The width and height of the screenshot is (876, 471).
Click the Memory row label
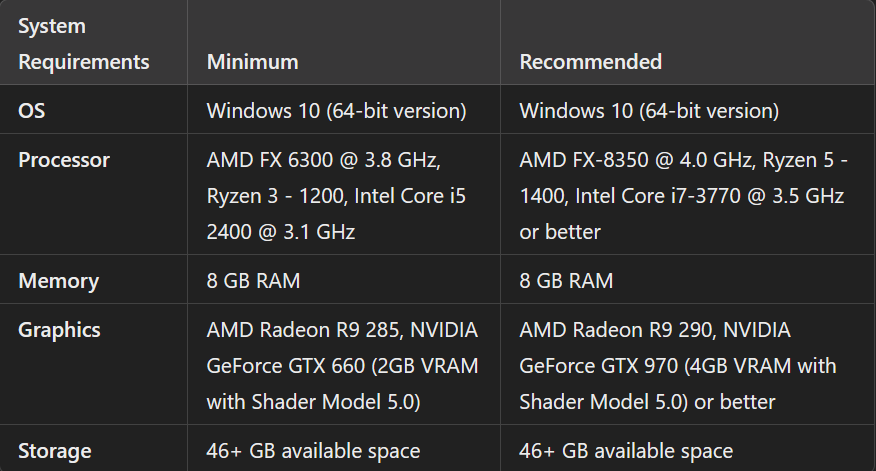pyautogui.click(x=58, y=281)
